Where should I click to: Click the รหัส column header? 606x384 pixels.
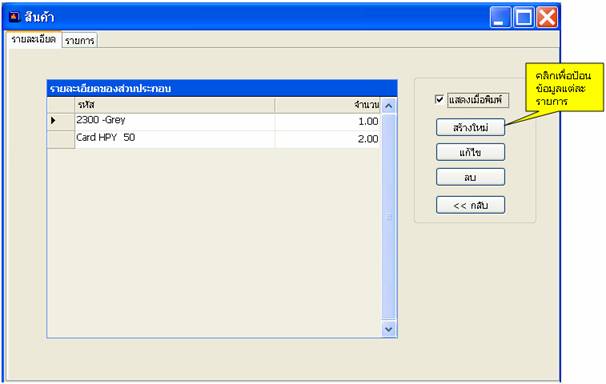pyautogui.click(x=175, y=105)
